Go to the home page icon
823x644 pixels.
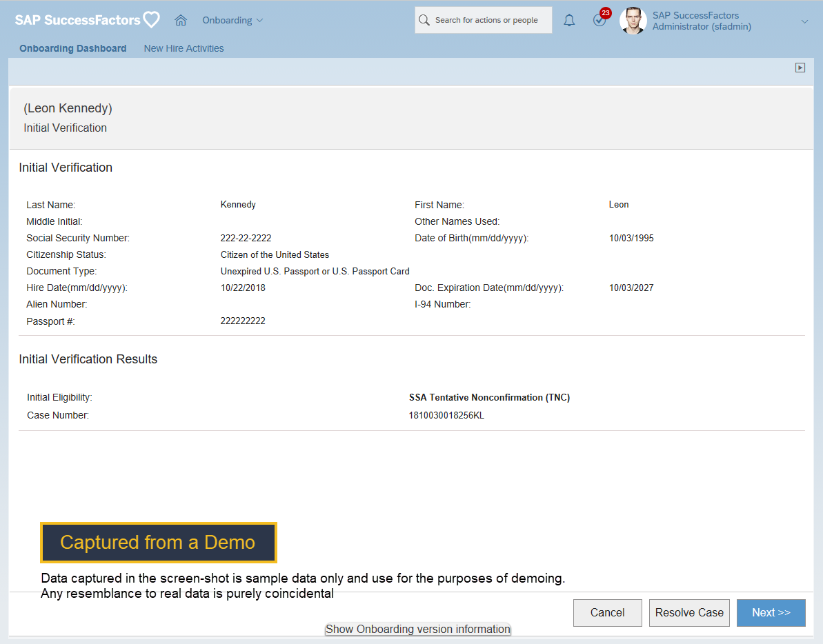point(181,21)
